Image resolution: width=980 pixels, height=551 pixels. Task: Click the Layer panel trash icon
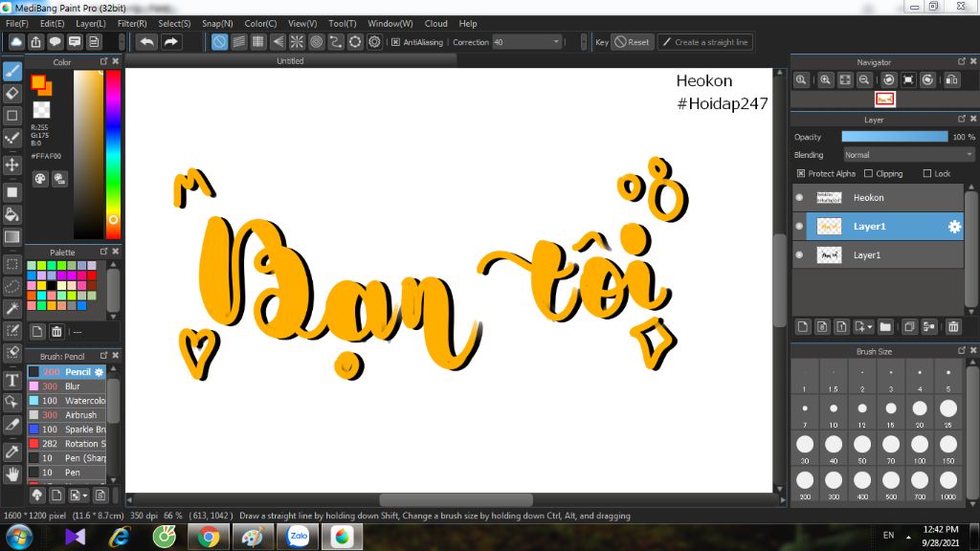pos(953,327)
